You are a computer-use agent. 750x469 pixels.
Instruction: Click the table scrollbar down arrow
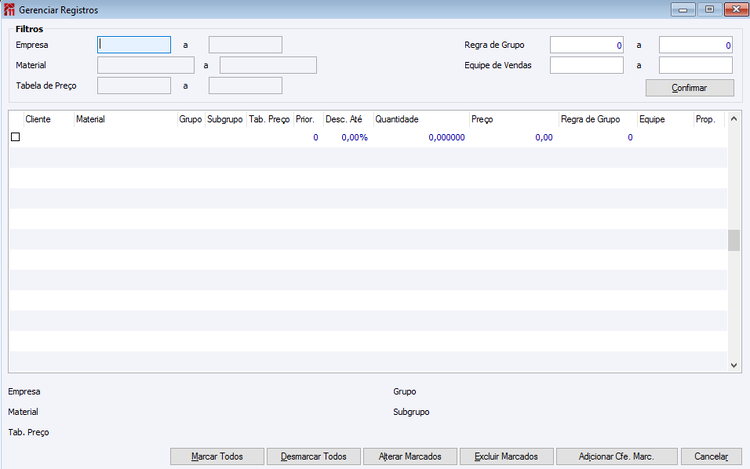734,365
